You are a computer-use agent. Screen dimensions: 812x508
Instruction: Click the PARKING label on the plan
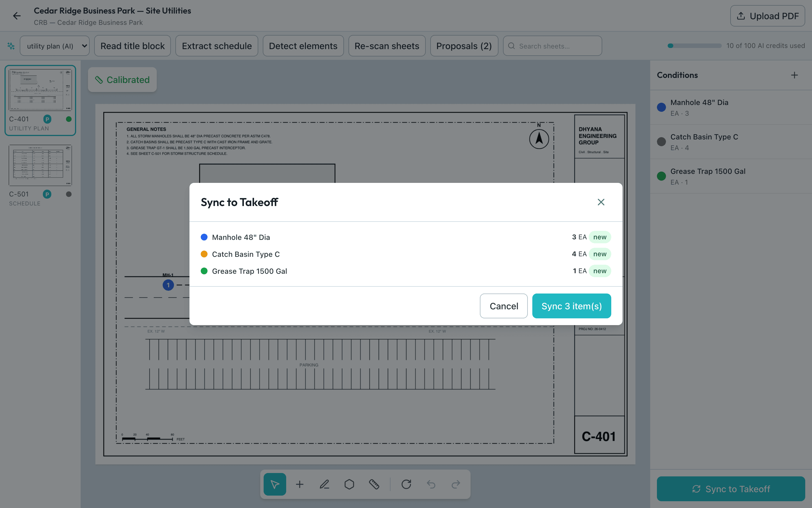(309, 365)
